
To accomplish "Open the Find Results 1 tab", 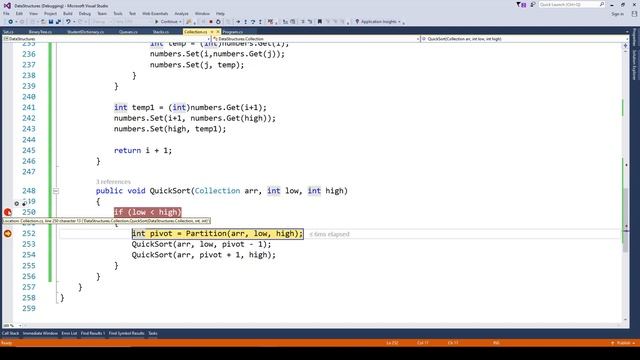I will [93, 333].
